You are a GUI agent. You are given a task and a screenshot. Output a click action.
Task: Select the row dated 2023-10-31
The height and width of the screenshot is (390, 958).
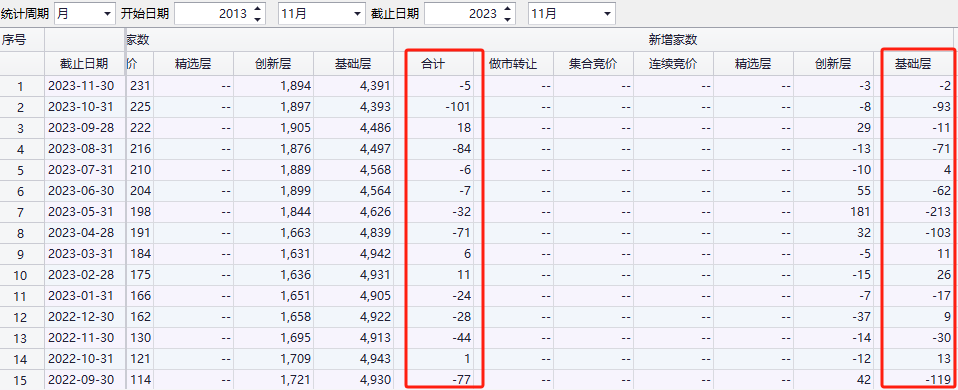click(477, 107)
